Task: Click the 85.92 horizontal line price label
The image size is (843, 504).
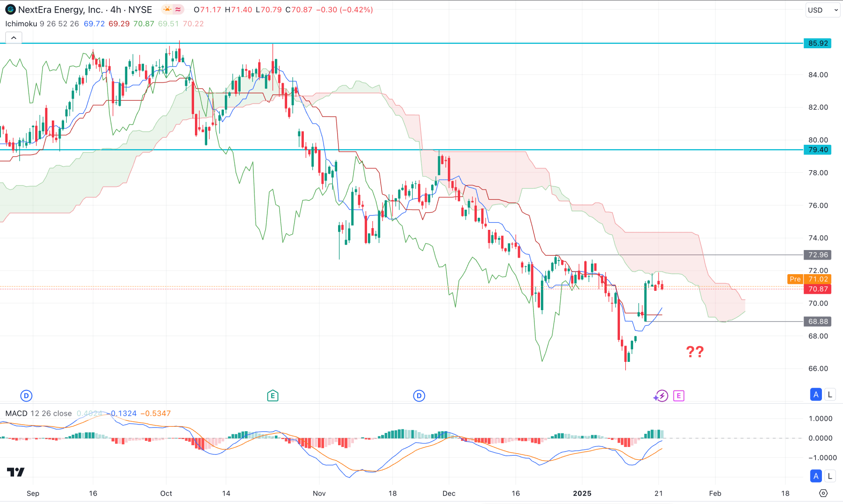Action: coord(818,43)
